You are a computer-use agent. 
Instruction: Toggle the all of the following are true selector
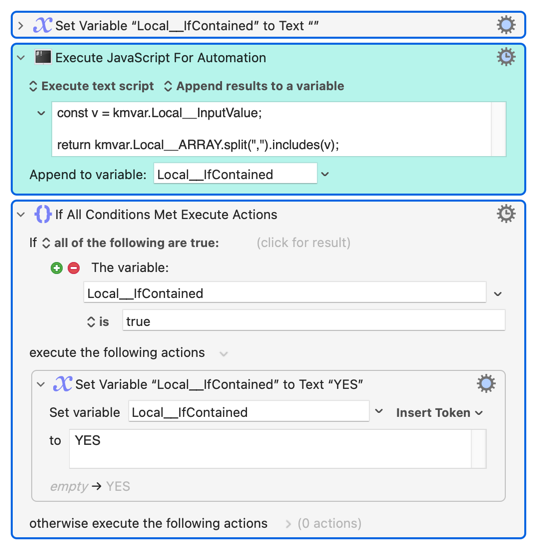pyautogui.click(x=130, y=243)
